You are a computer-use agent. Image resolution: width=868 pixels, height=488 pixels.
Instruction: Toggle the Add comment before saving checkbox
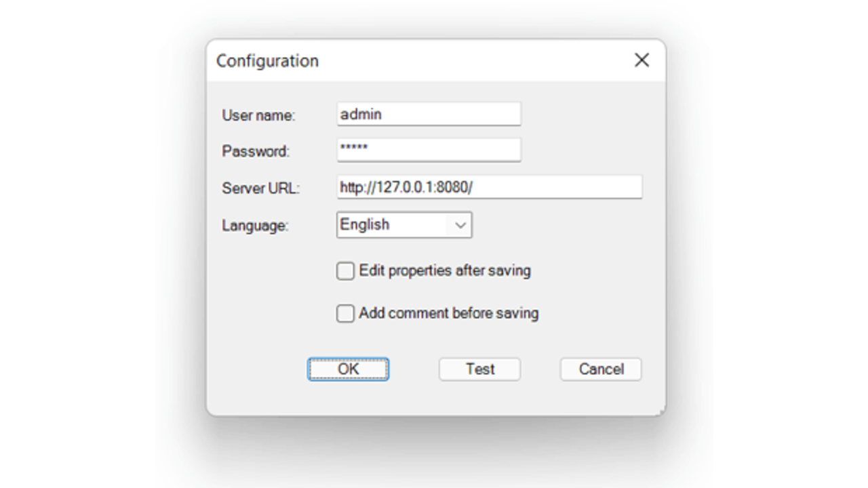point(345,313)
